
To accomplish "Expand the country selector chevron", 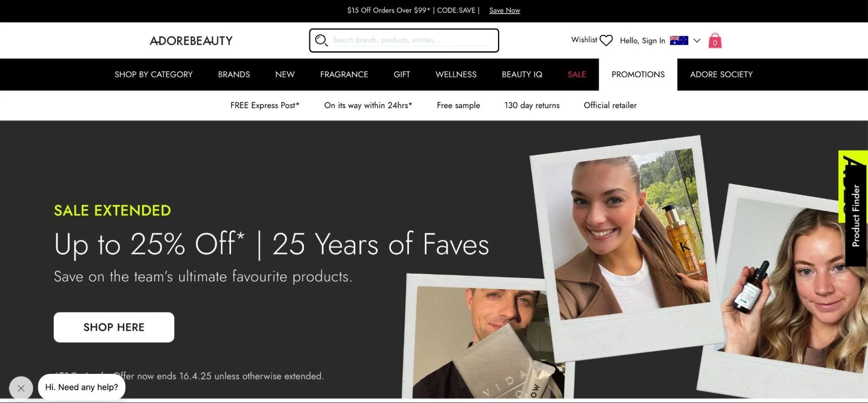I will pyautogui.click(x=697, y=40).
